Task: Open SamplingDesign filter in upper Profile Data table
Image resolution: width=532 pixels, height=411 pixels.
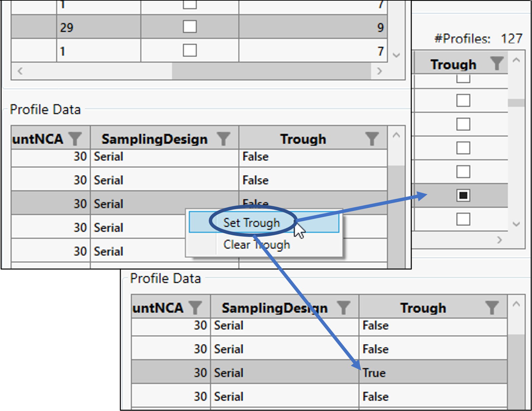Action: coord(223,139)
